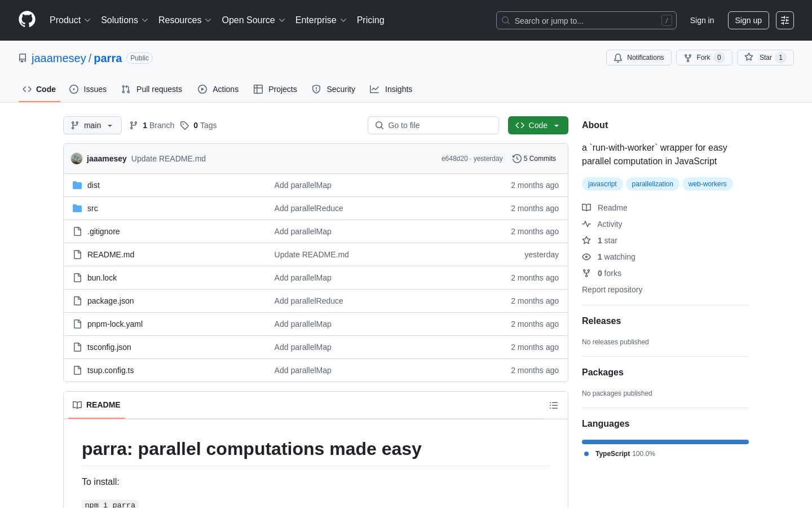This screenshot has width=812, height=508.
Task: Switch to the Issues tab
Action: coord(88,89)
